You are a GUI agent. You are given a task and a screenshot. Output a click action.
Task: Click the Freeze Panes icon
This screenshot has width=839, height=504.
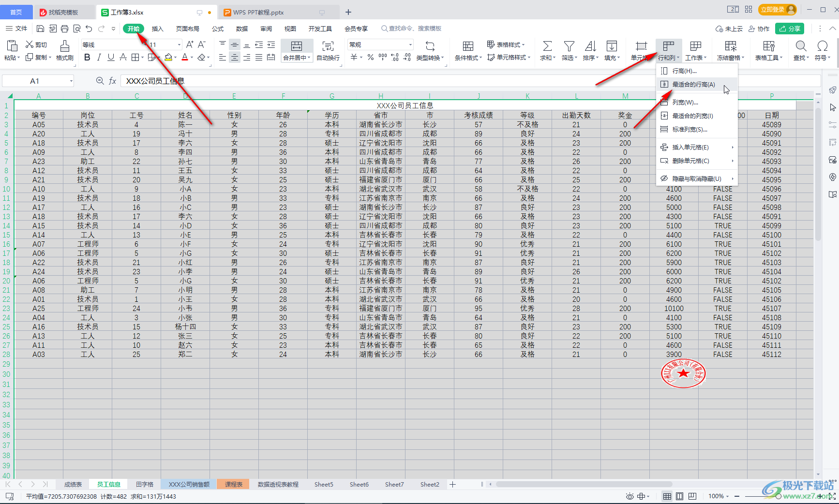pos(731,46)
